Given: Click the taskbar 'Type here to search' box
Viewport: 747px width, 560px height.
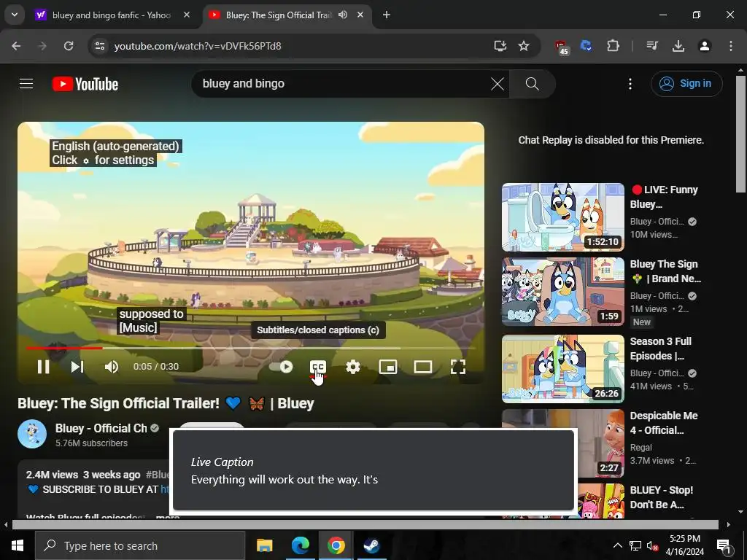Looking at the screenshot, I should coord(140,545).
